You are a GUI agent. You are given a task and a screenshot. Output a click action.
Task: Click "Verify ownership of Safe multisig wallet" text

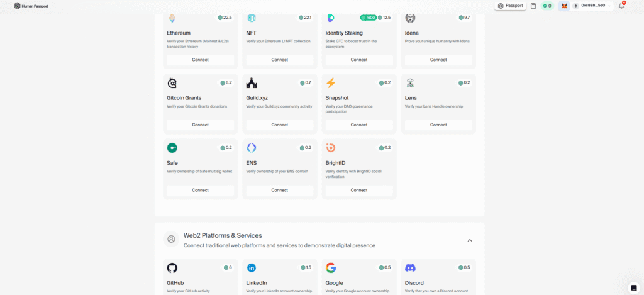tap(199, 171)
